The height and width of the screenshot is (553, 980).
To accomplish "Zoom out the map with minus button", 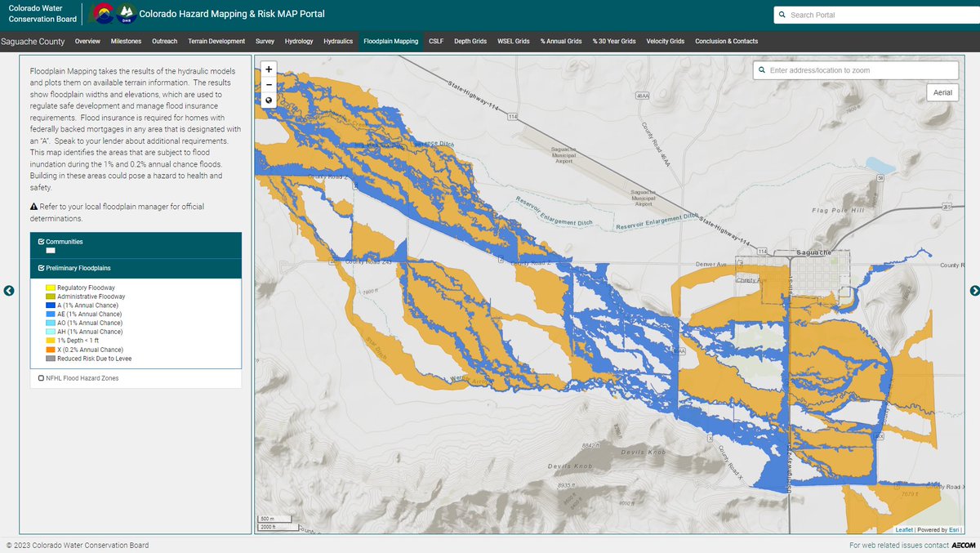I will 269,85.
